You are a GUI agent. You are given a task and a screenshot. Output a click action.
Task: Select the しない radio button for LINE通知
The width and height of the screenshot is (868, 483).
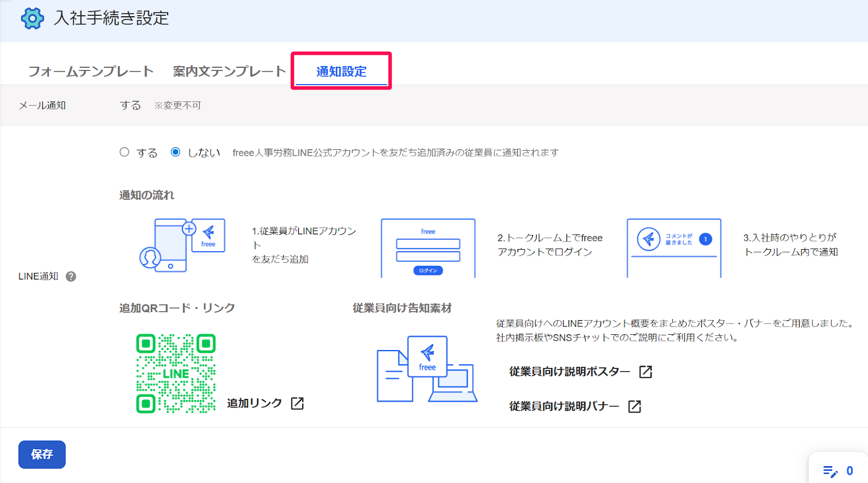[x=175, y=152]
